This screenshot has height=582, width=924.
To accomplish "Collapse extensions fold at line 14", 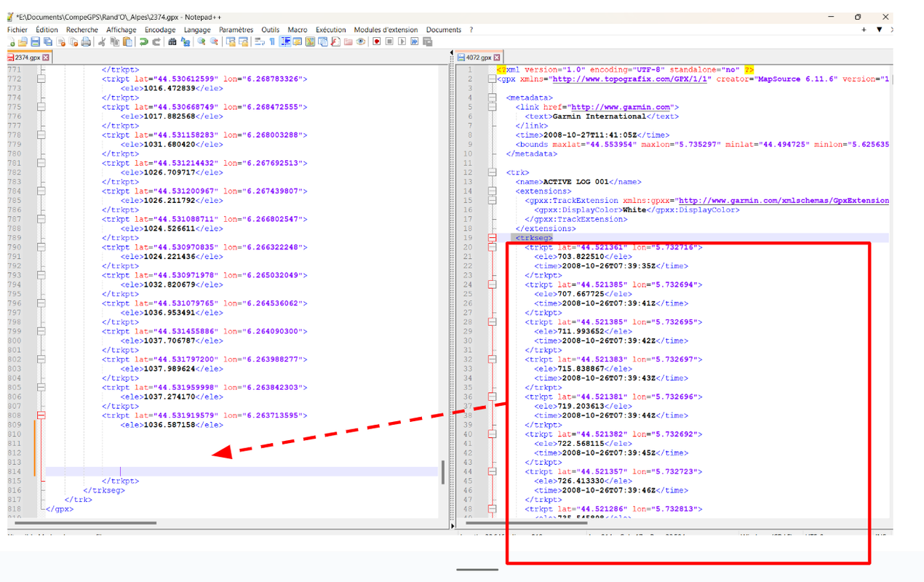I will pyautogui.click(x=493, y=191).
